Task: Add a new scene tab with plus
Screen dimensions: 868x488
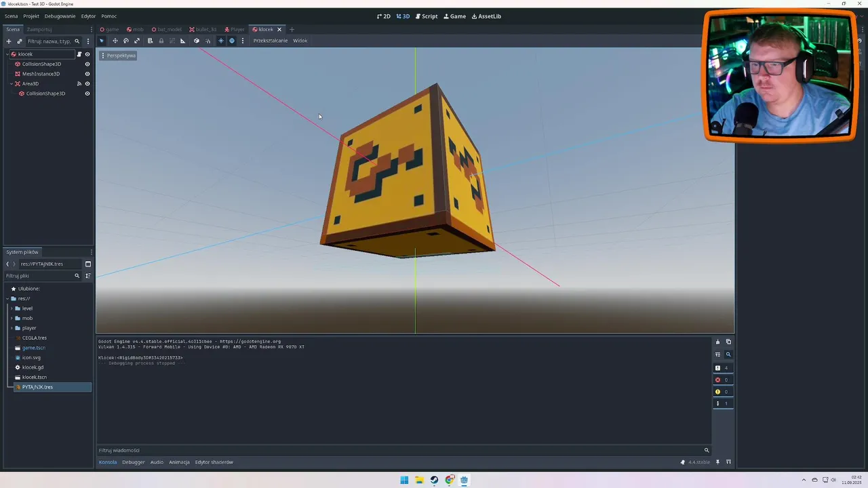Action: (x=292, y=29)
